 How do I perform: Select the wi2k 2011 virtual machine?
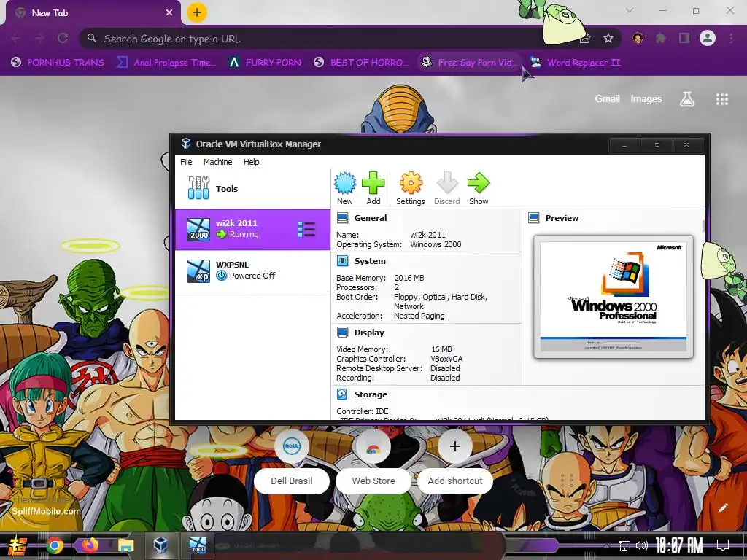[x=252, y=230]
